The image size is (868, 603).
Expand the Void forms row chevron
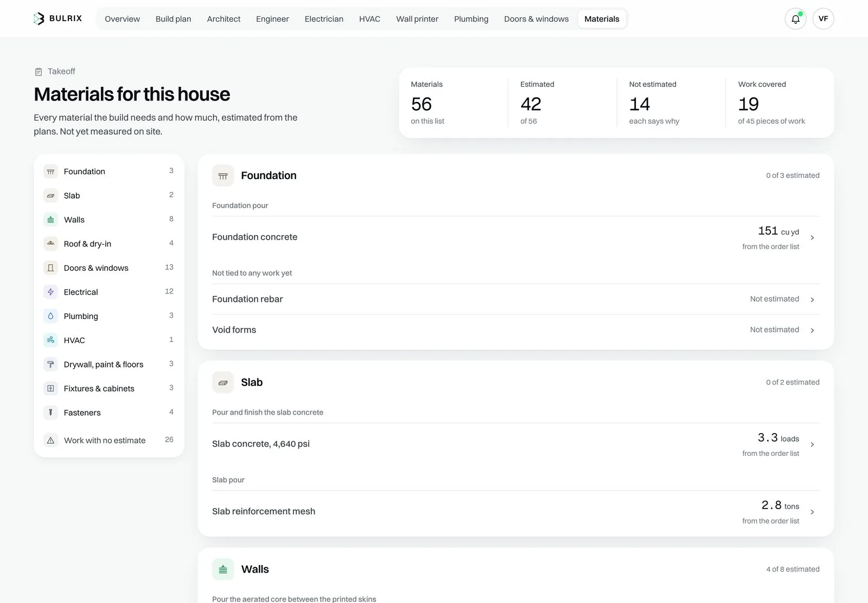tap(812, 331)
